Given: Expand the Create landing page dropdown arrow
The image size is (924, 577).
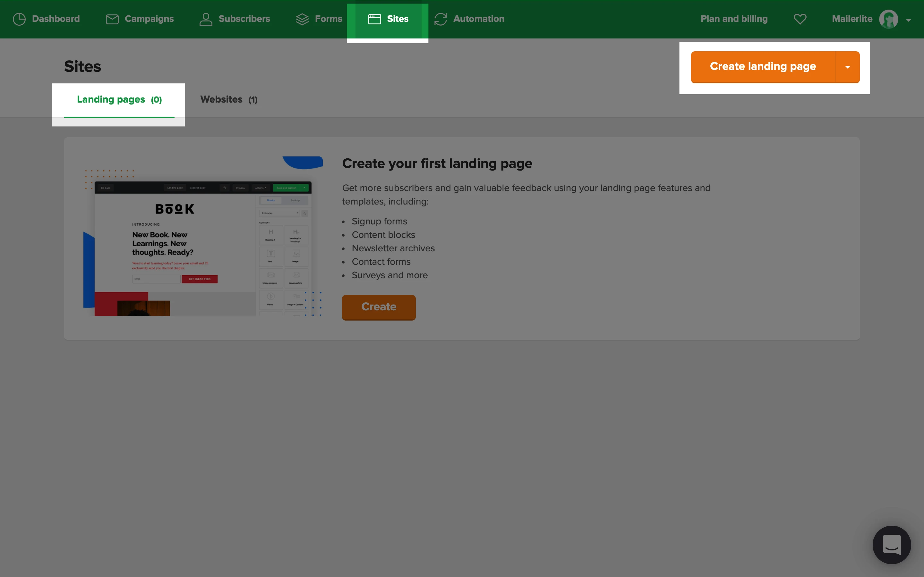Looking at the screenshot, I should click(x=848, y=67).
